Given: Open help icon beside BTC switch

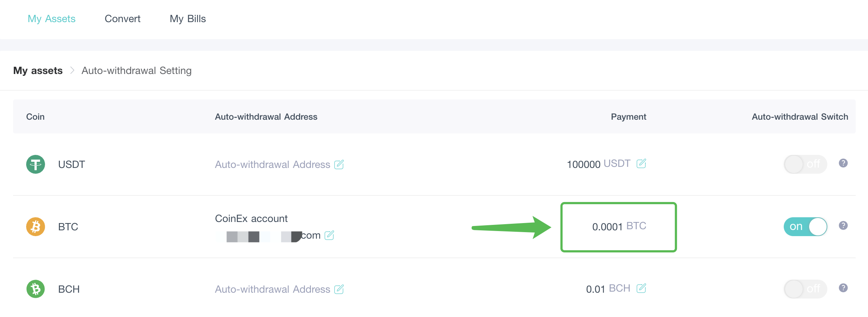Looking at the screenshot, I should point(843,226).
